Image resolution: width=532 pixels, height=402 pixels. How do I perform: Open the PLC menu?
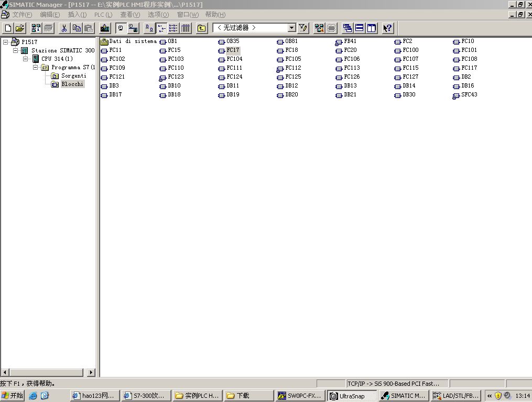point(103,15)
